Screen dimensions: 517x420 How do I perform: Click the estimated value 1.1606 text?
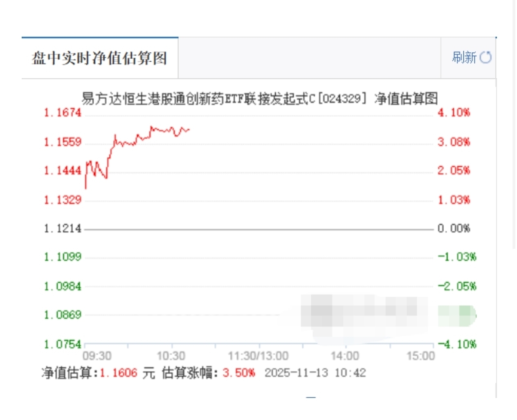pyautogui.click(x=118, y=373)
